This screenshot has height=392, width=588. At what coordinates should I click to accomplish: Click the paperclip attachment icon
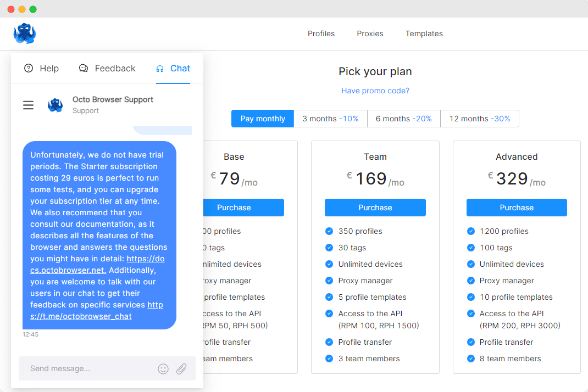[181, 369]
